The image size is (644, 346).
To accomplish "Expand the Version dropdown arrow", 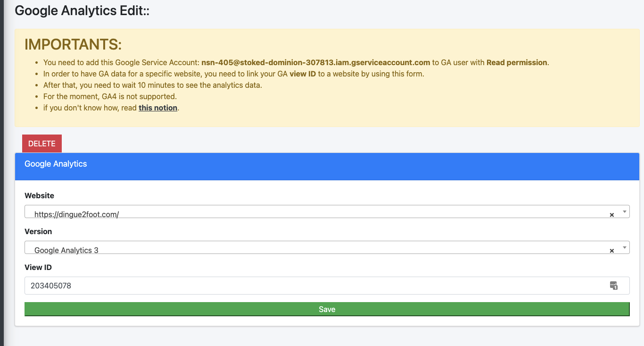I will point(624,247).
